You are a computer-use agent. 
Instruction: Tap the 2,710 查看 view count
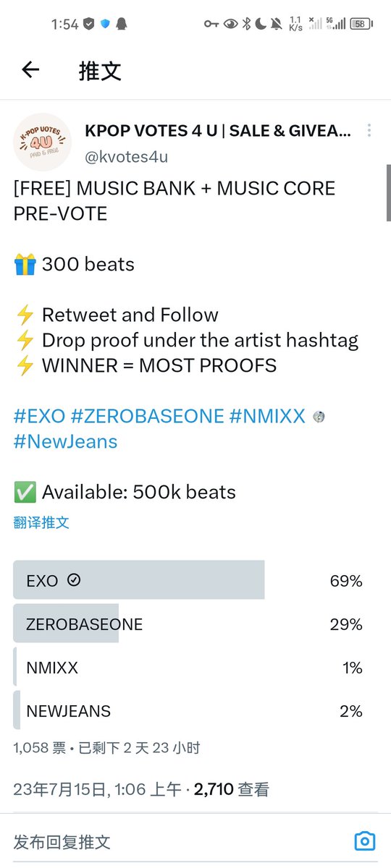(232, 789)
